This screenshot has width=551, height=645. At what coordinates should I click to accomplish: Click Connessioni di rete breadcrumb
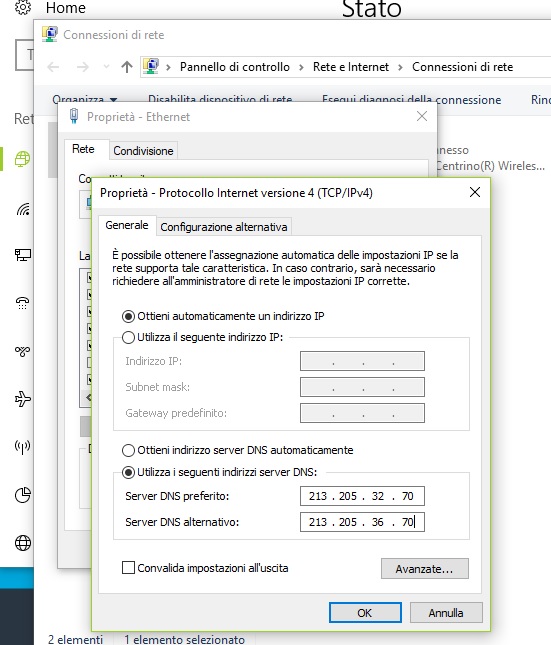(x=463, y=67)
